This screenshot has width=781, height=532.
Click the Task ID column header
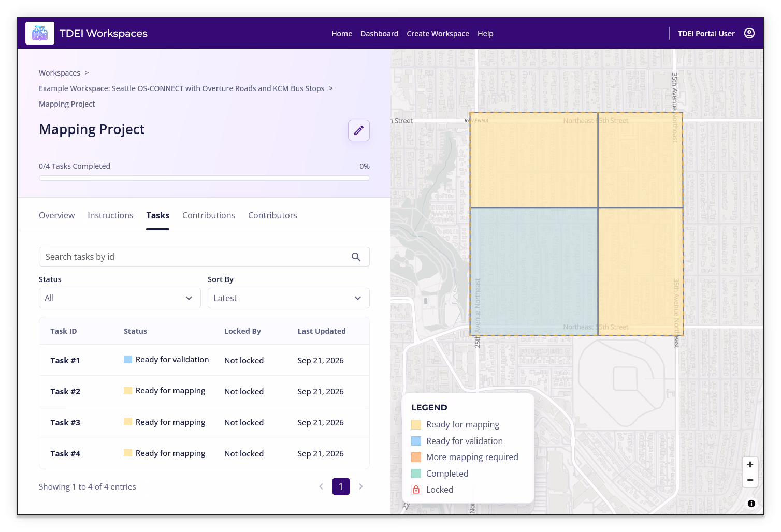tap(63, 331)
